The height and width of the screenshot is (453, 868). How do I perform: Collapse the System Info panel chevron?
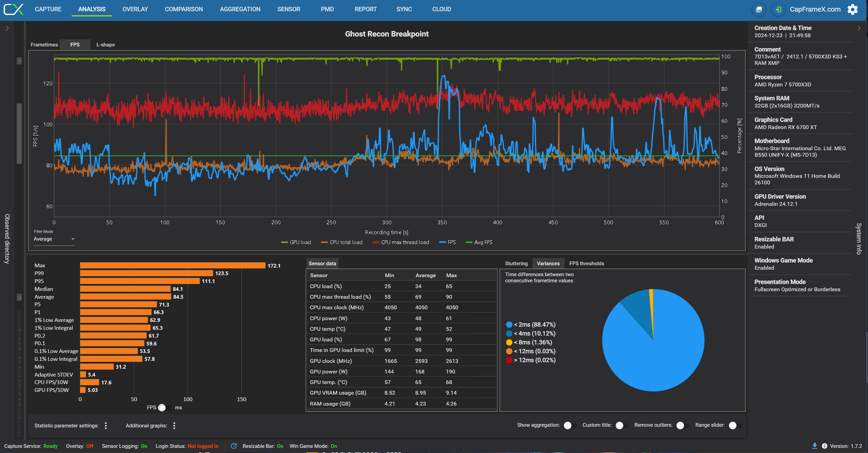[x=859, y=28]
